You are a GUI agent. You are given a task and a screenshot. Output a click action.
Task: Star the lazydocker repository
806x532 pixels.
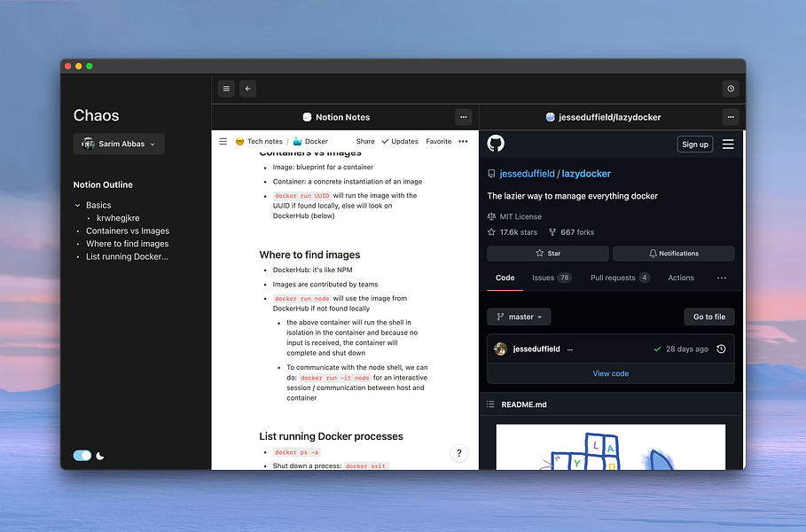[548, 254]
